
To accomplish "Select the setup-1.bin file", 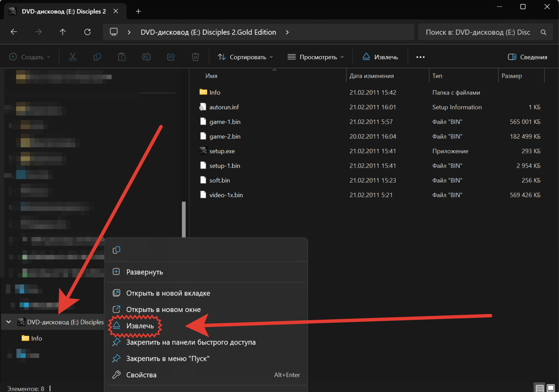I will pyautogui.click(x=225, y=165).
